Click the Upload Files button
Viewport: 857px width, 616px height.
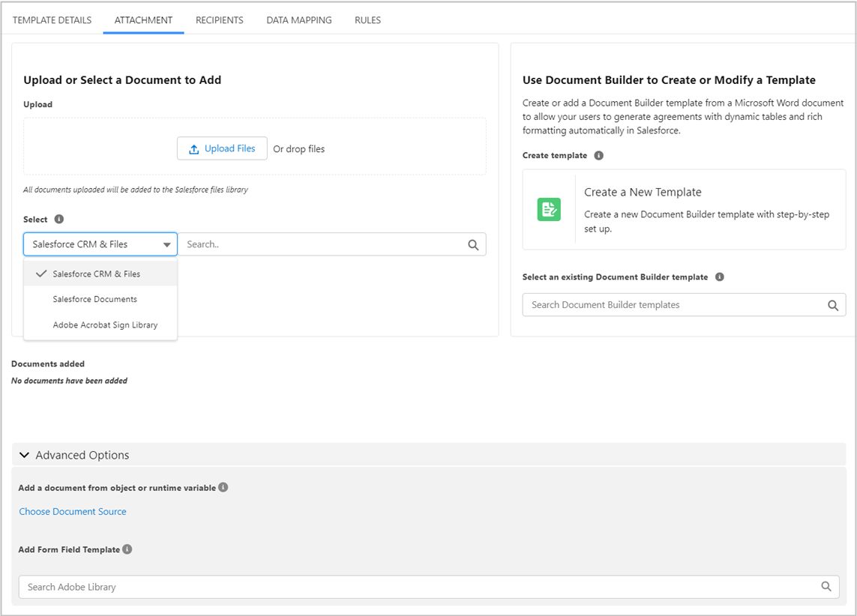point(222,148)
